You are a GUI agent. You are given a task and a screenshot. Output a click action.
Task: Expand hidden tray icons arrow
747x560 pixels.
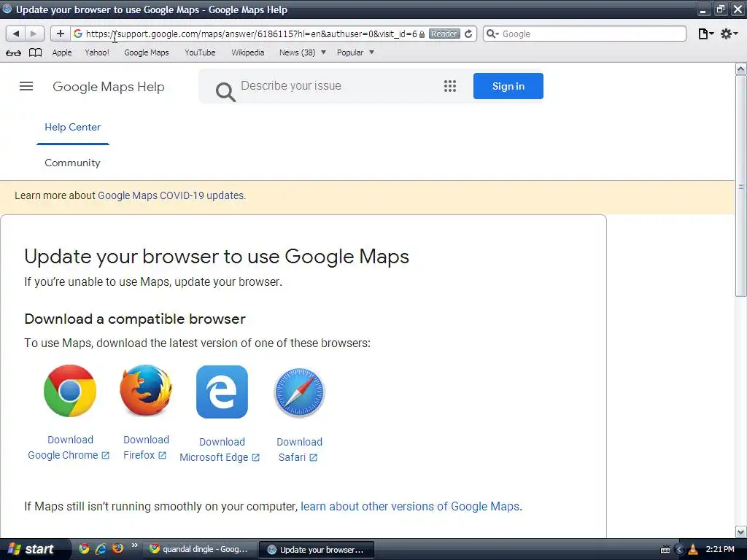[x=679, y=550]
